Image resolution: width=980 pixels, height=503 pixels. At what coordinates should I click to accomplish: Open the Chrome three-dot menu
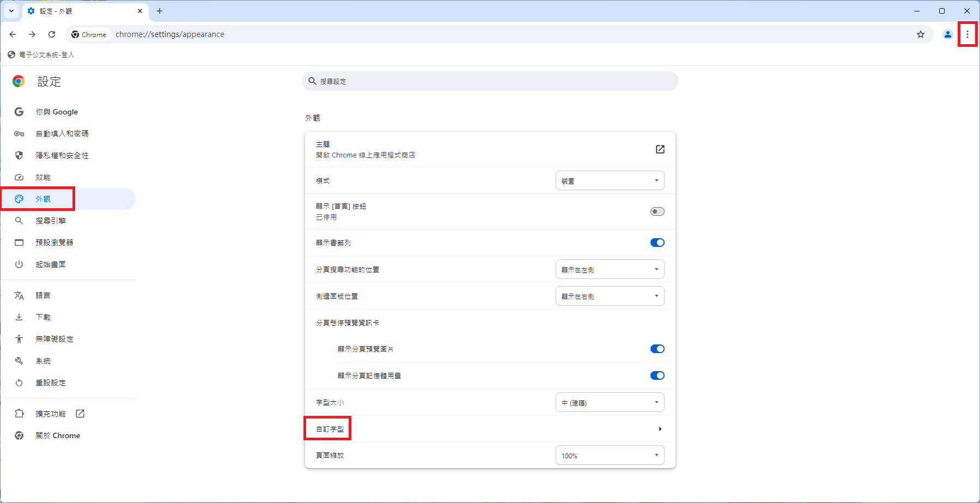point(967,34)
